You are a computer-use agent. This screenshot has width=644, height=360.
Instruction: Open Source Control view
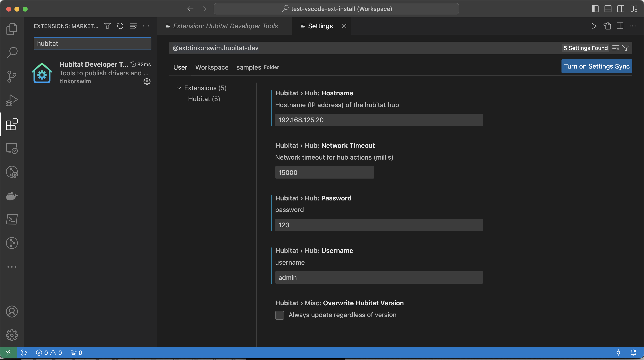[x=12, y=76]
